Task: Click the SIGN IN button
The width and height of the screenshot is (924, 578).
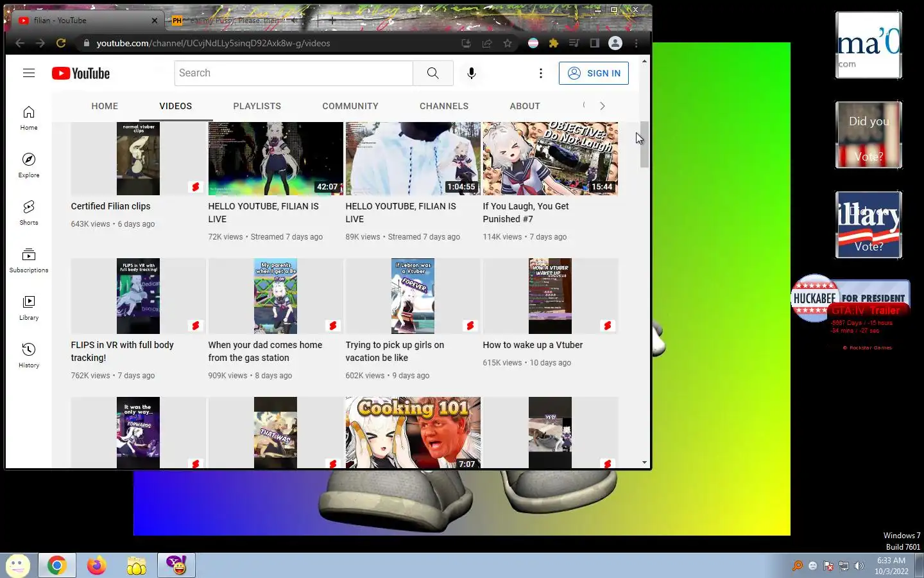Action: [x=594, y=73]
